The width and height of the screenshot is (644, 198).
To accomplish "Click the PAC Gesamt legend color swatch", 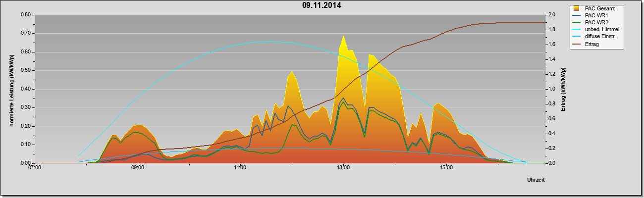I will point(577,8).
